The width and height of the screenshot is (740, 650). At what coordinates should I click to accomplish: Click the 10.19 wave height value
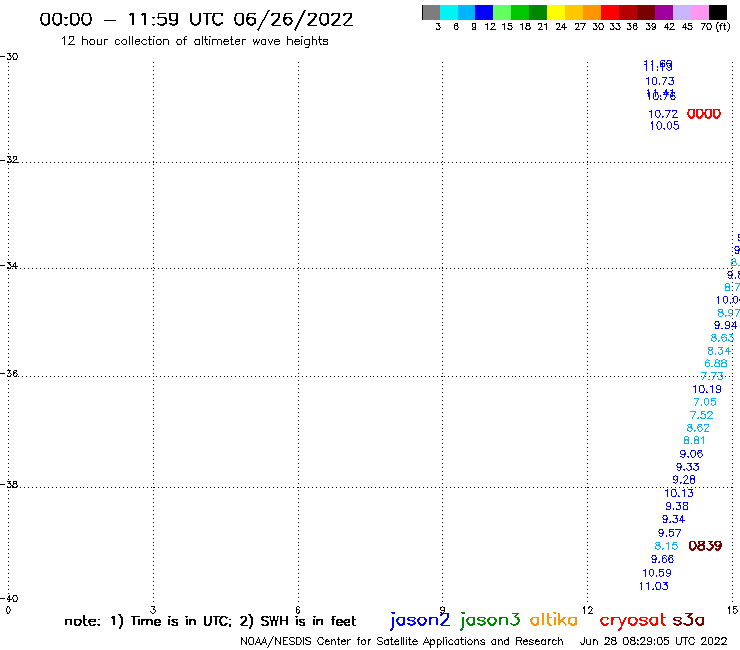pos(706,389)
